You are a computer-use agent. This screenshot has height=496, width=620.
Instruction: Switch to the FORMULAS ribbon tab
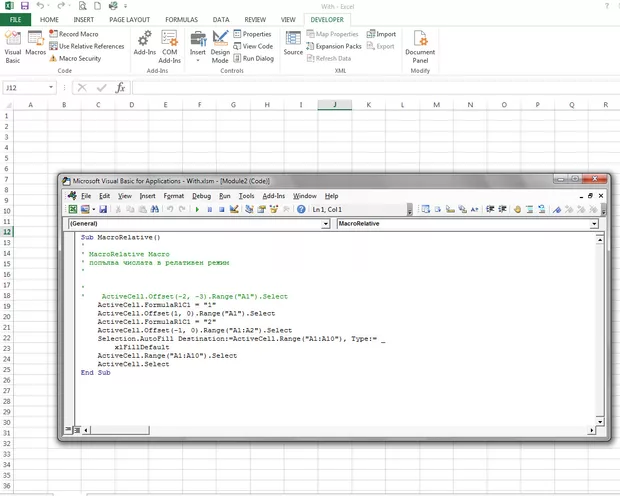pos(181,20)
